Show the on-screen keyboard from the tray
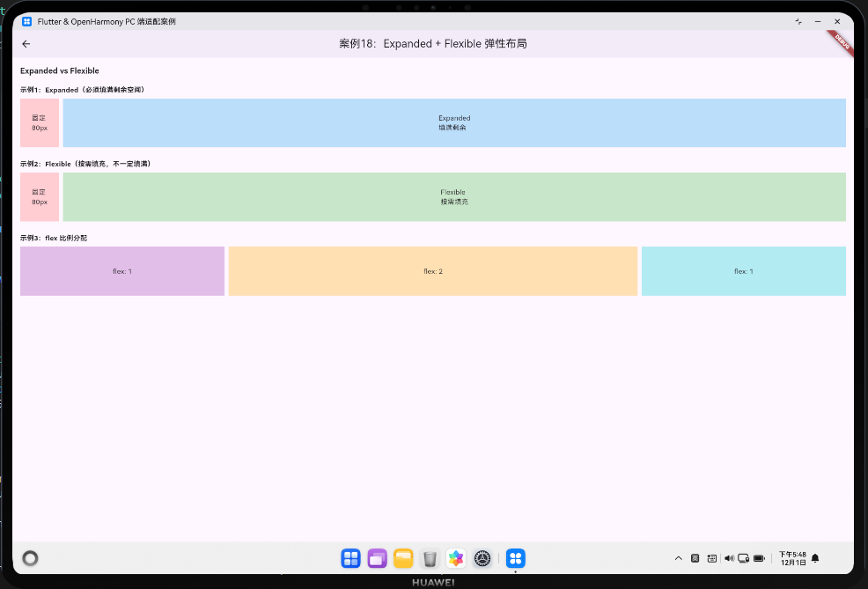This screenshot has width=868, height=589. 711,558
